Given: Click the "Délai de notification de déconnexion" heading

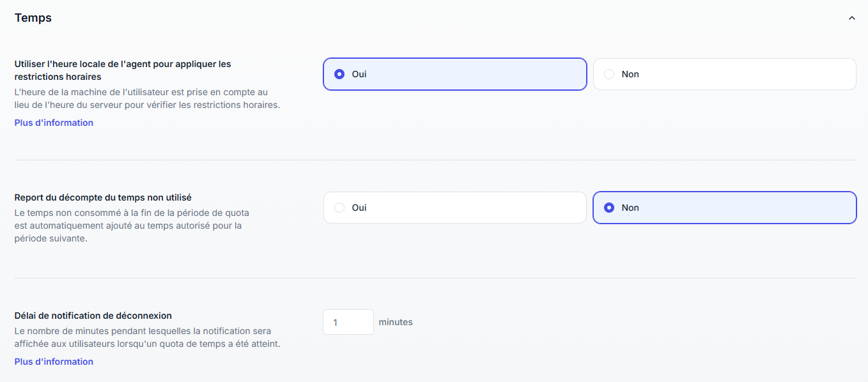Looking at the screenshot, I should pos(93,316).
